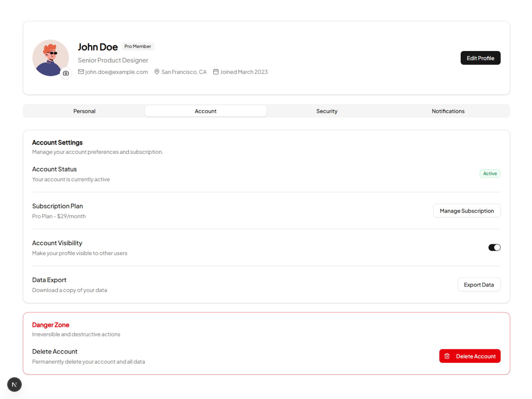The width and height of the screenshot is (532, 399).
Task: Click the location pin icon
Action: pos(157,72)
